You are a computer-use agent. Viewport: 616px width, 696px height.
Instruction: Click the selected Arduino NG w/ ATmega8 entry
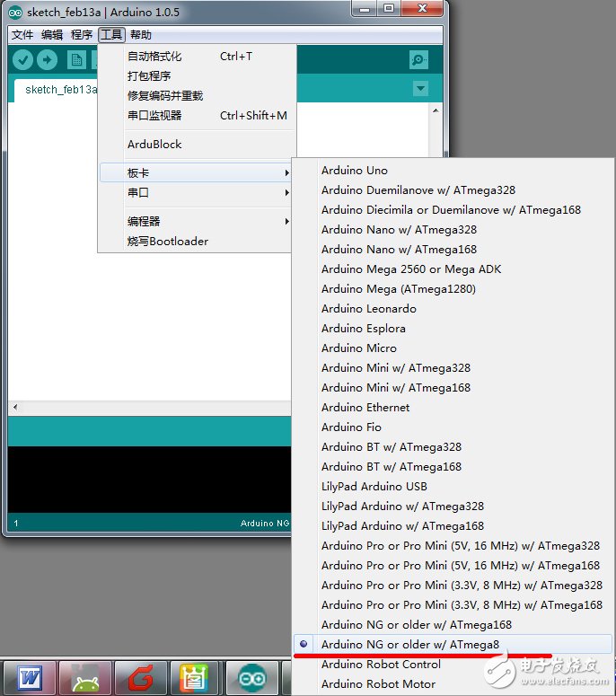pyautogui.click(x=453, y=644)
